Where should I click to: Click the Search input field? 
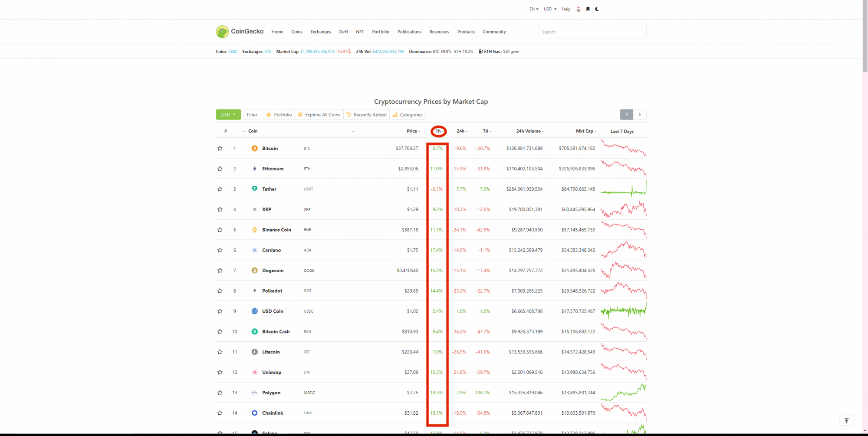[x=592, y=32]
